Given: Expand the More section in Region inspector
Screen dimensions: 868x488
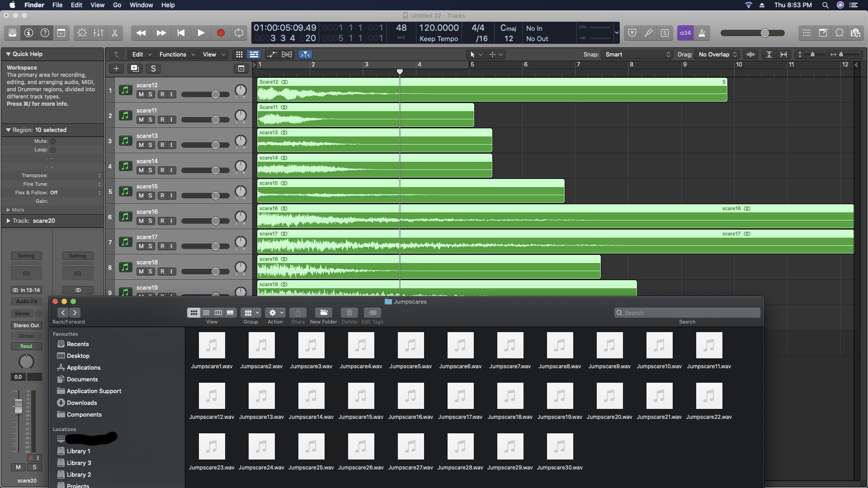Looking at the screenshot, I should pos(8,210).
